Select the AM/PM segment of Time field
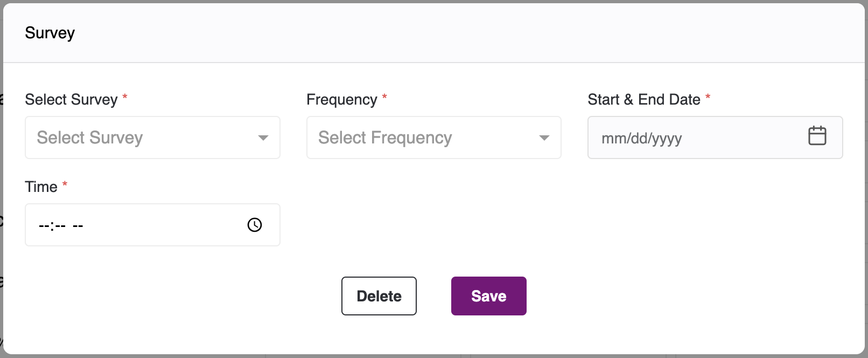The width and height of the screenshot is (868, 358). 78,226
